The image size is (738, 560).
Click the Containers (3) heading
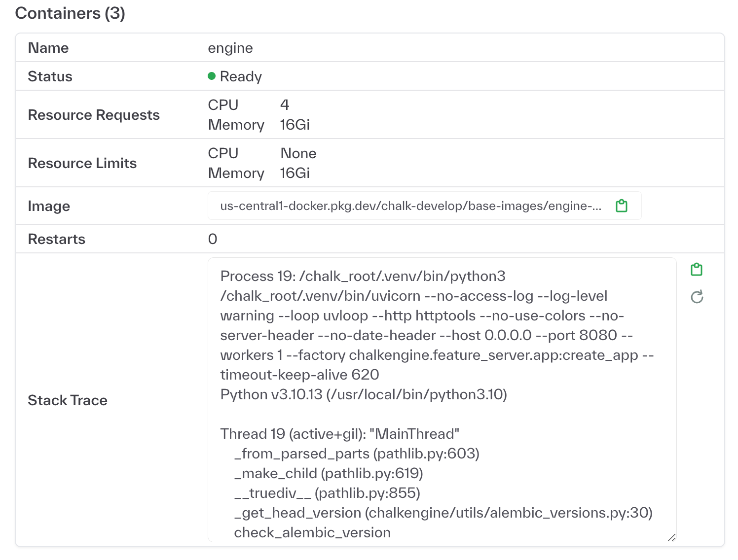[70, 13]
